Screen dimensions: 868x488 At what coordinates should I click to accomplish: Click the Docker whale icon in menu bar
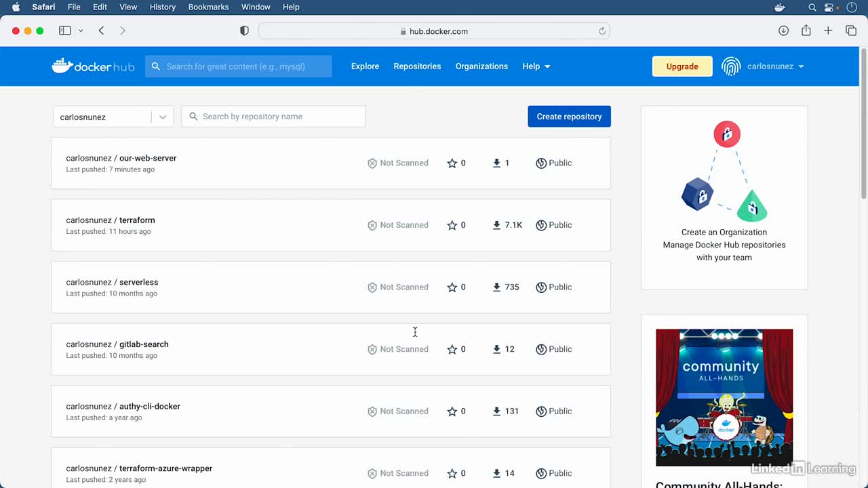[779, 7]
